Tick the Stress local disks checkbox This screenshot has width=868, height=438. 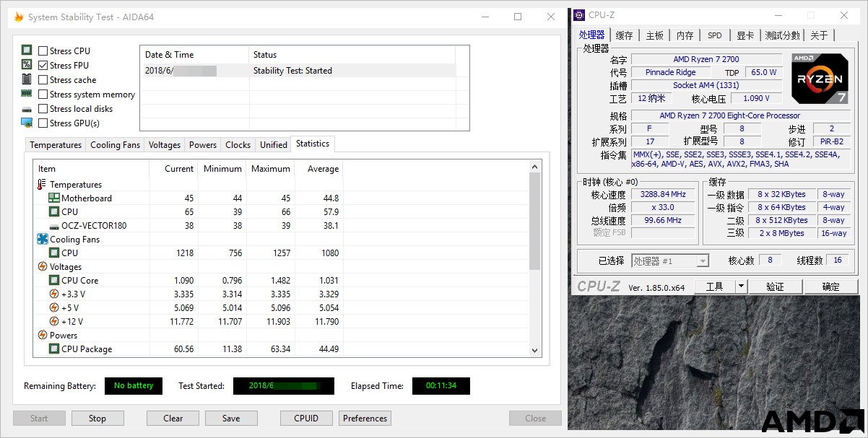tap(43, 109)
